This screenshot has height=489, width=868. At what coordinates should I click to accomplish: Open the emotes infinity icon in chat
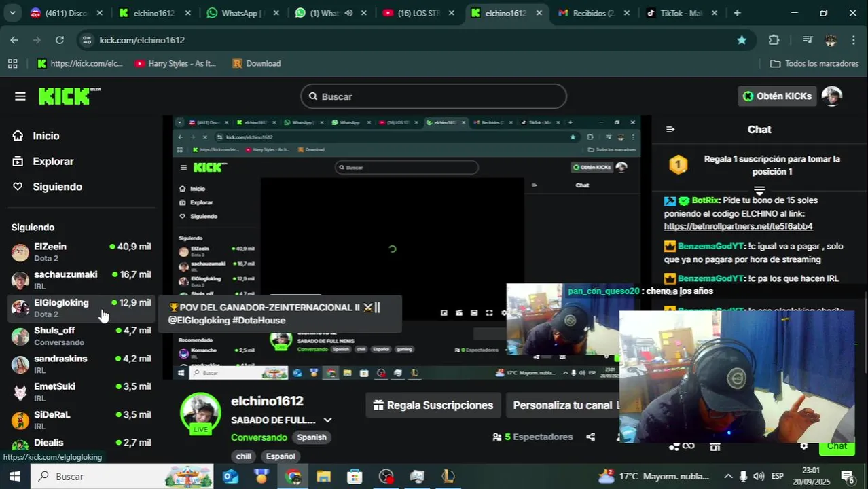(688, 446)
